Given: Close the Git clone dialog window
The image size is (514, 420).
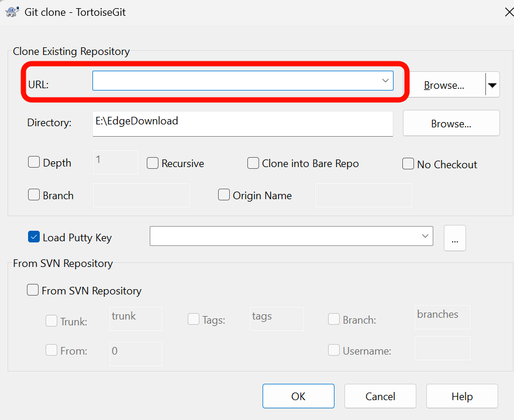Looking at the screenshot, I should pyautogui.click(x=509, y=12).
